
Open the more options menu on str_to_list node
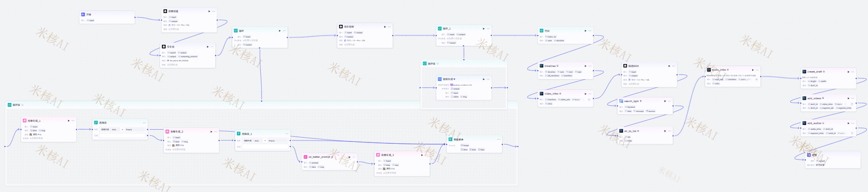(x=670, y=131)
